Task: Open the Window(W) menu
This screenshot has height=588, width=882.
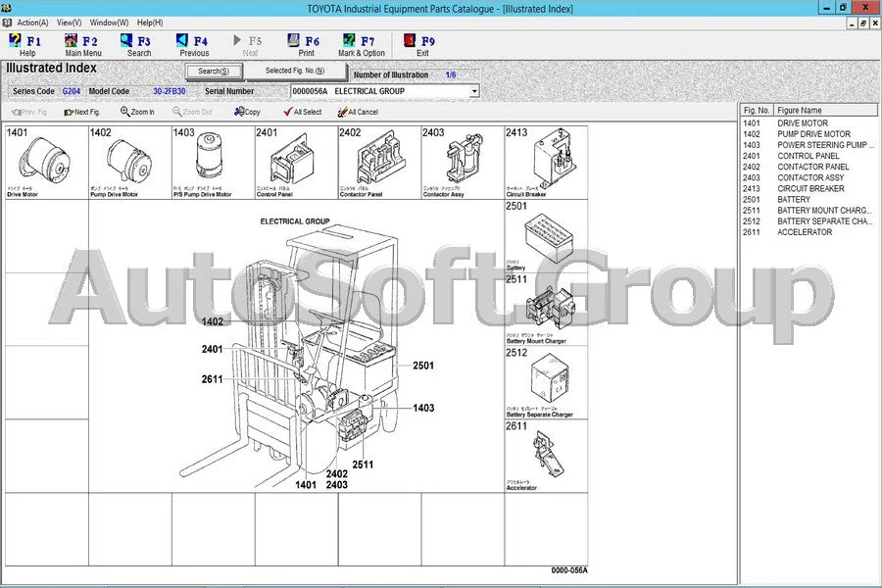Action: coord(108,22)
